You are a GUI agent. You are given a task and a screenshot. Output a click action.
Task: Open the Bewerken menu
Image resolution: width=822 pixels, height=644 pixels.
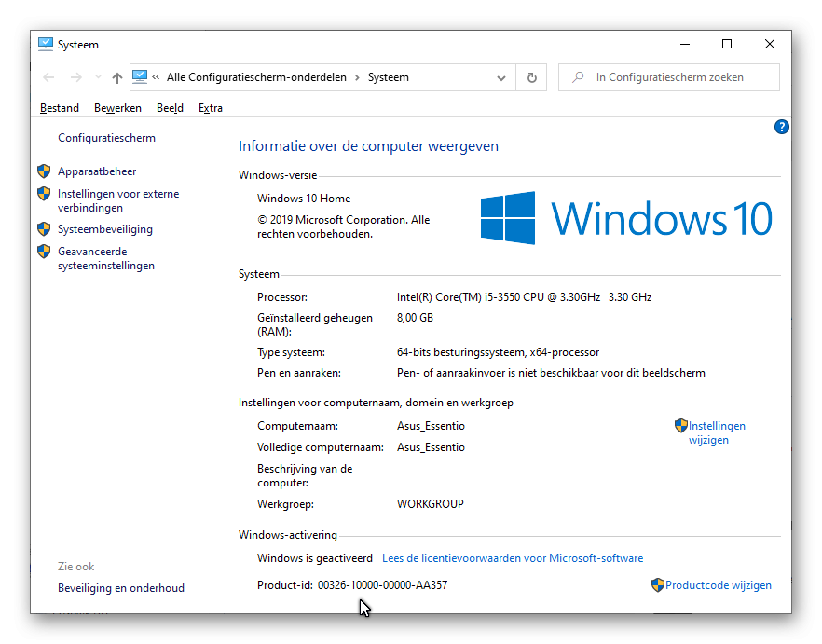point(117,108)
